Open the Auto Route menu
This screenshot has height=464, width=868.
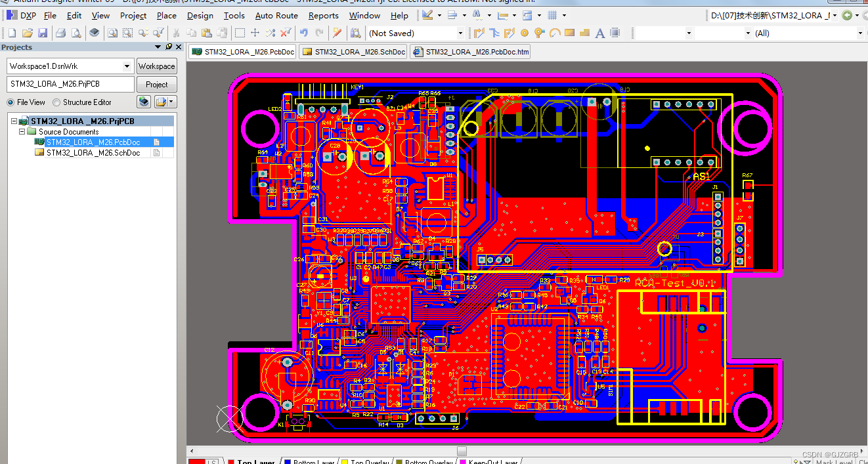tap(276, 15)
